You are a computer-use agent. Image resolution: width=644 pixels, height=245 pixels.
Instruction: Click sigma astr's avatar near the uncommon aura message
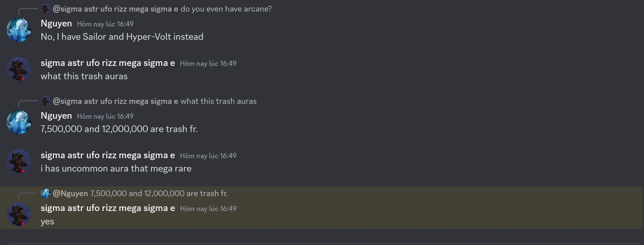coord(19,161)
